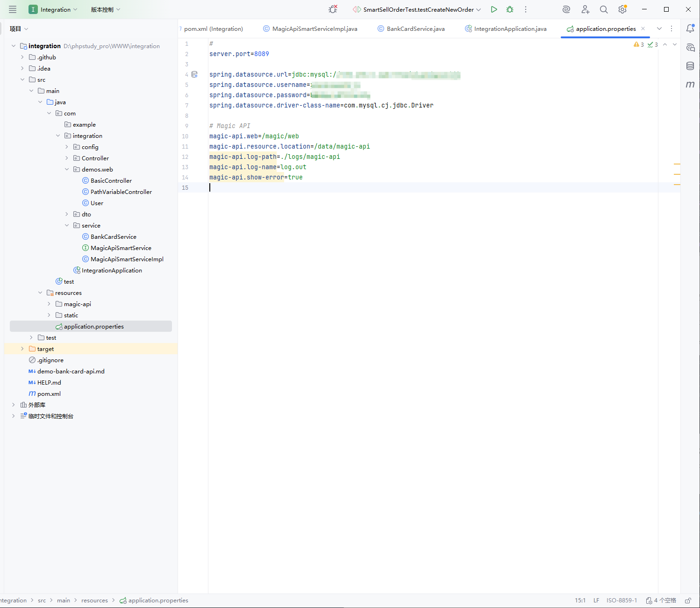
Task: Switch to BankCardService.java tab
Action: tap(411, 29)
